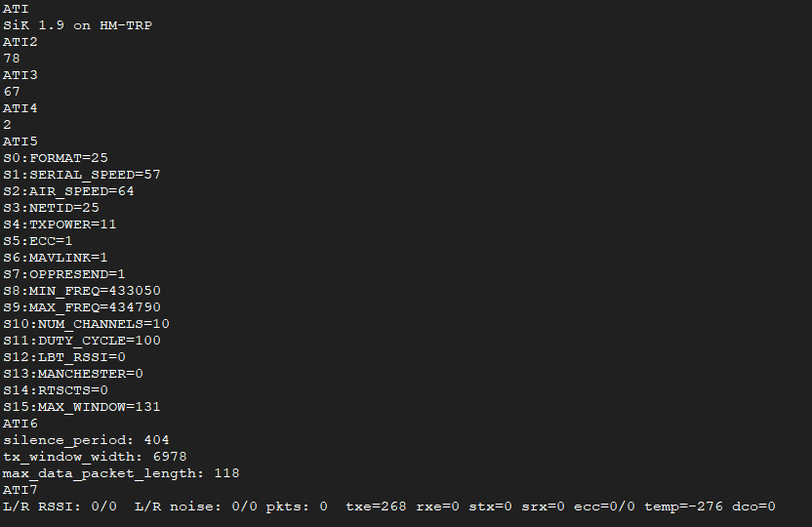The width and height of the screenshot is (812, 527).
Task: Click on S7:OPPRESEND=1 text
Action: [64, 274]
